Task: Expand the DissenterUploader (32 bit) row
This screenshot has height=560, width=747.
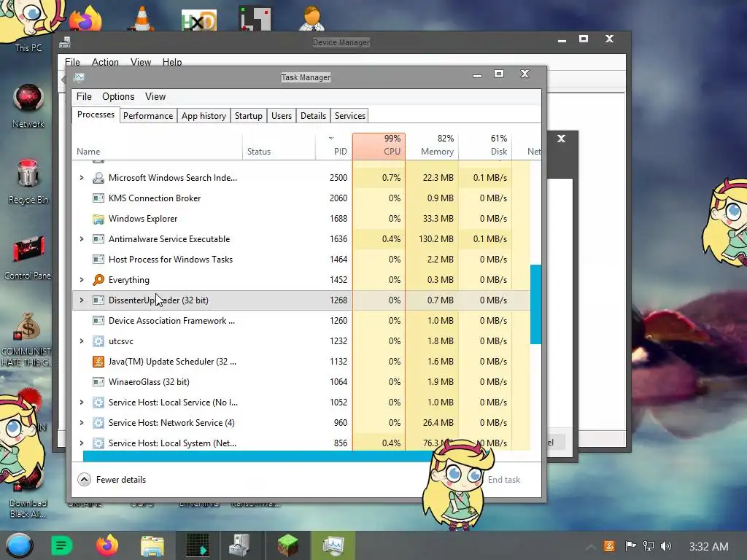Action: pos(82,300)
